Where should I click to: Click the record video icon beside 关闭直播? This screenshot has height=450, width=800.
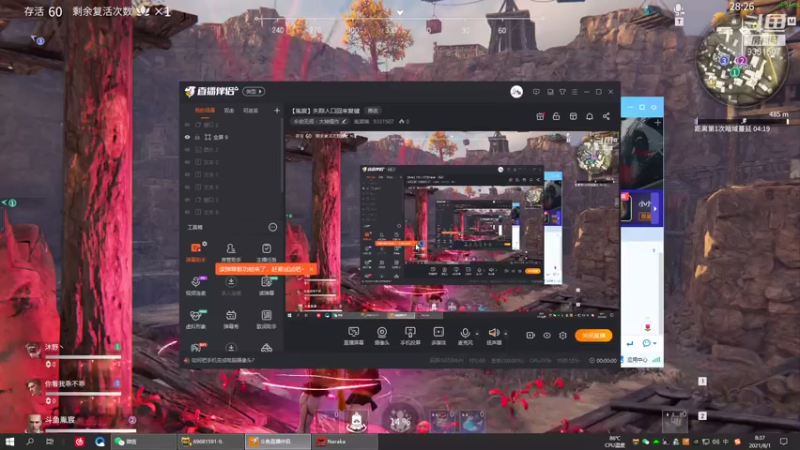click(x=531, y=335)
